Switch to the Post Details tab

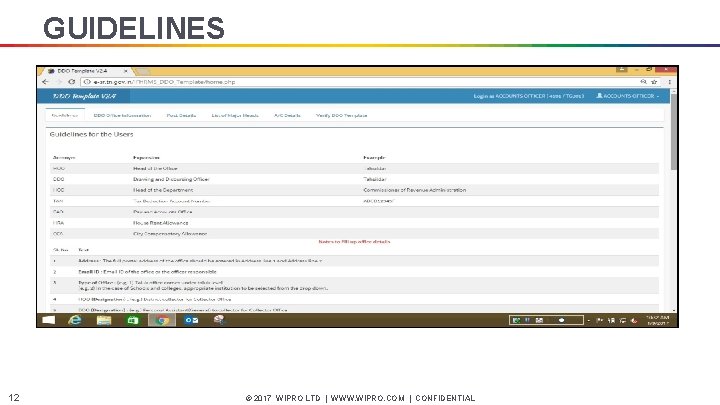pyautogui.click(x=181, y=115)
